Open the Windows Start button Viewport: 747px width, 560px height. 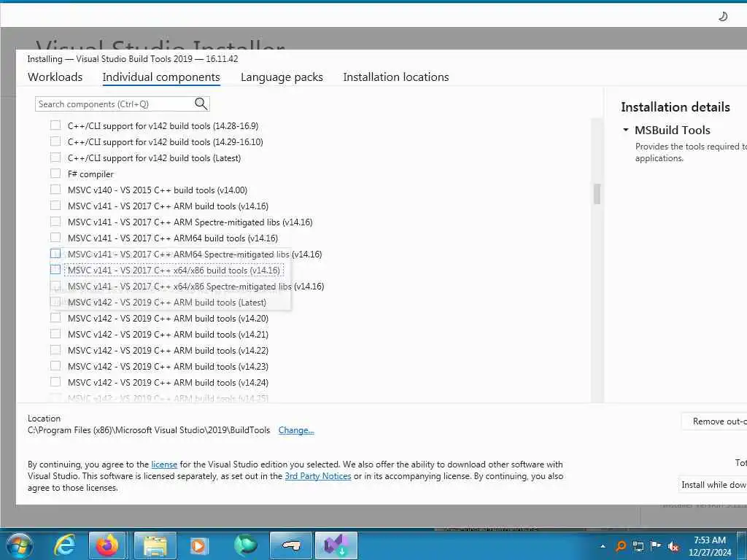point(20,545)
